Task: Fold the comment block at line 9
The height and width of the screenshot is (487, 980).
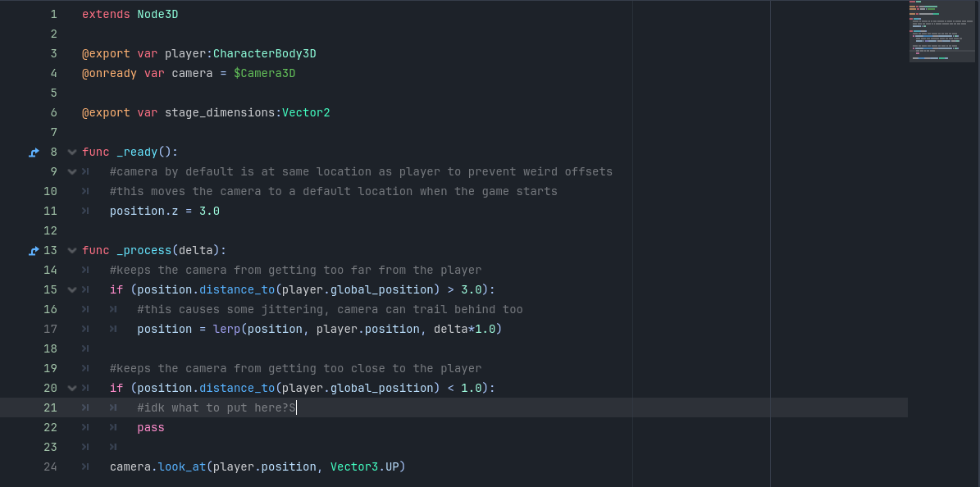Action: pos(72,171)
